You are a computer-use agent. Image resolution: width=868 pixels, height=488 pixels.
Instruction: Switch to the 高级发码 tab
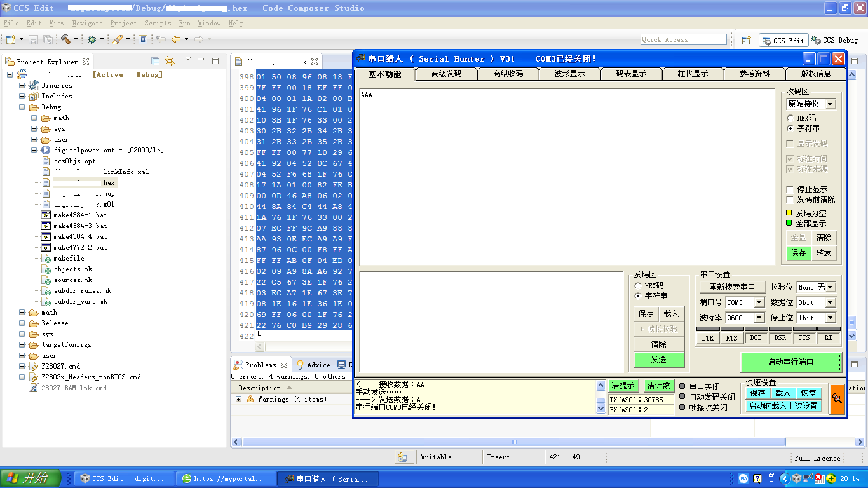click(447, 74)
